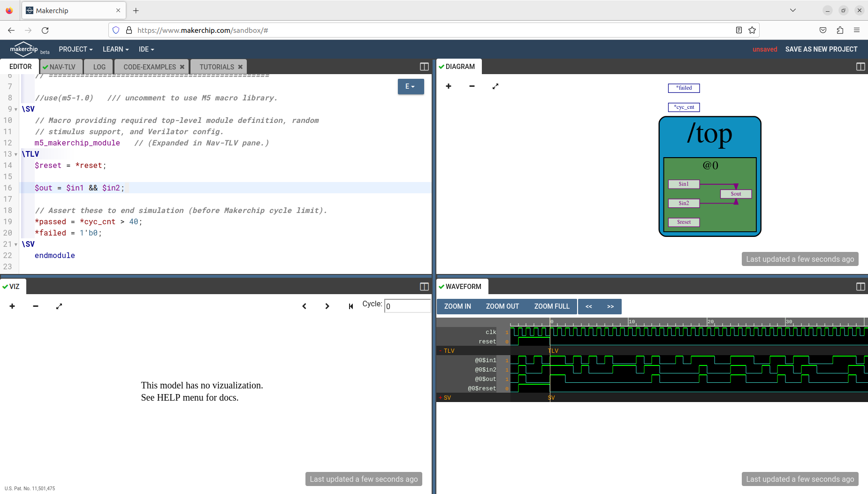Image resolution: width=868 pixels, height=494 pixels.
Task: Zoom in on the diagram
Action: point(449,86)
